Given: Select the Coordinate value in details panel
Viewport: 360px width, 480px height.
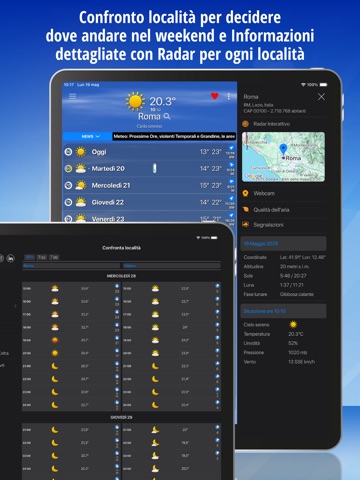Looking at the screenshot, I should [303, 257].
